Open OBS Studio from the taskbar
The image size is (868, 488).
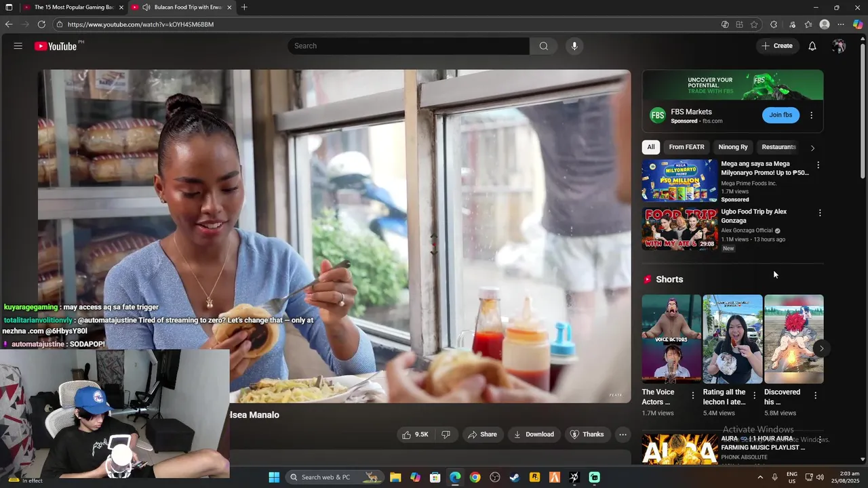pyautogui.click(x=494, y=477)
